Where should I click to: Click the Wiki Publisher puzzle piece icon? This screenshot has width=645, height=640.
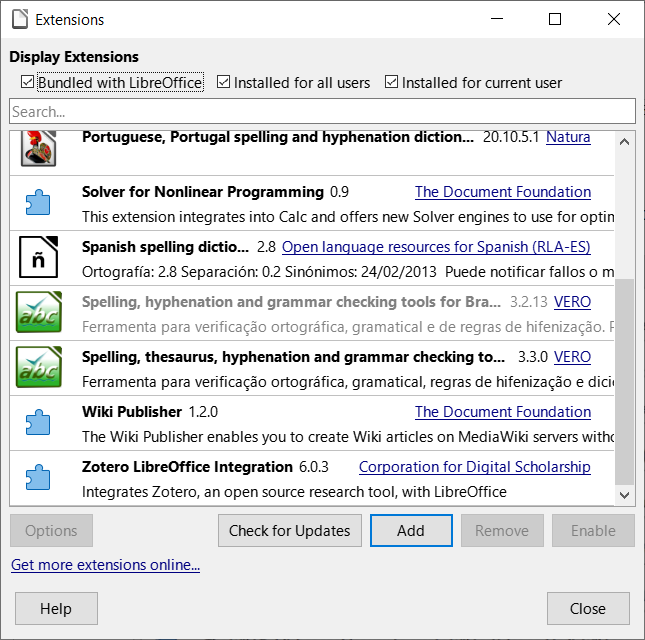point(38,422)
